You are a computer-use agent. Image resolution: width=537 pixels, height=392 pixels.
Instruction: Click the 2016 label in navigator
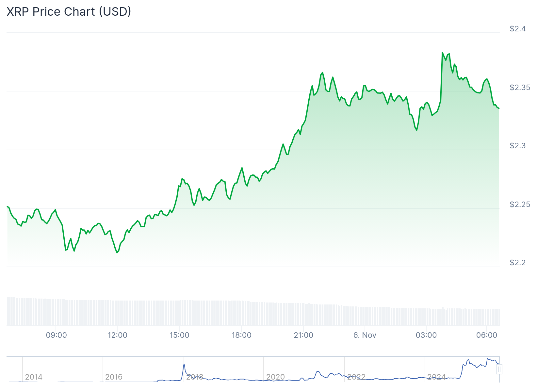[x=114, y=377]
